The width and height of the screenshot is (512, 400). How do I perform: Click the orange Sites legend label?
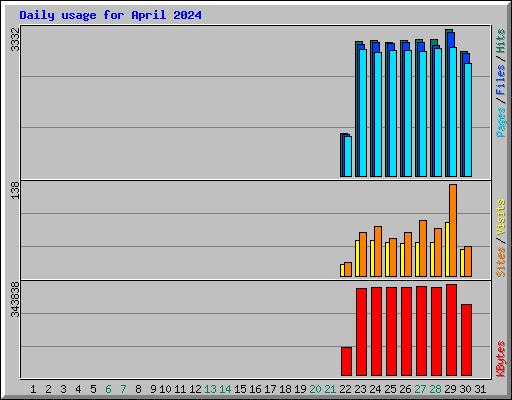tap(501, 262)
